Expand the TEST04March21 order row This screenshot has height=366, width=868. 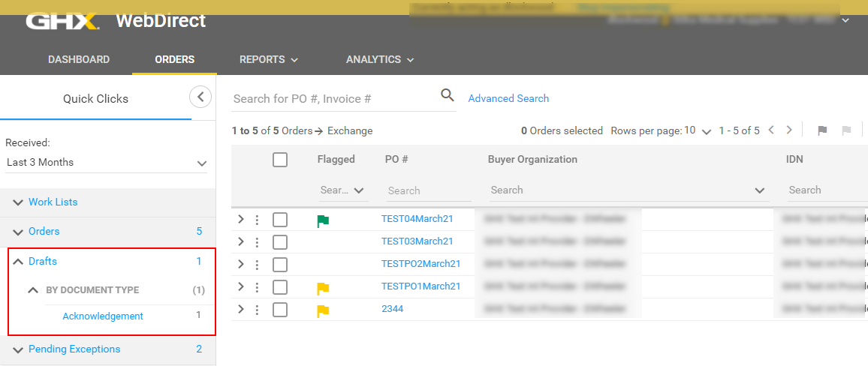pos(241,220)
